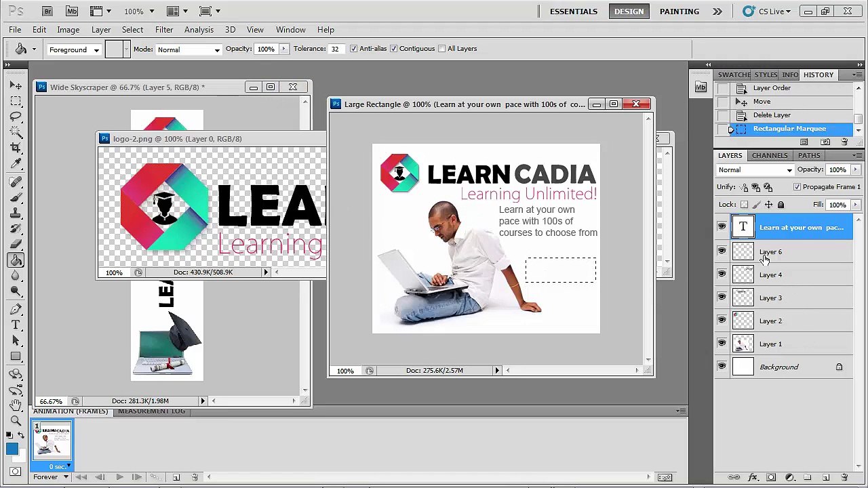Screen dimensions: 868x488
Task: Select the Clone Stamp tool
Action: pyautogui.click(x=16, y=213)
